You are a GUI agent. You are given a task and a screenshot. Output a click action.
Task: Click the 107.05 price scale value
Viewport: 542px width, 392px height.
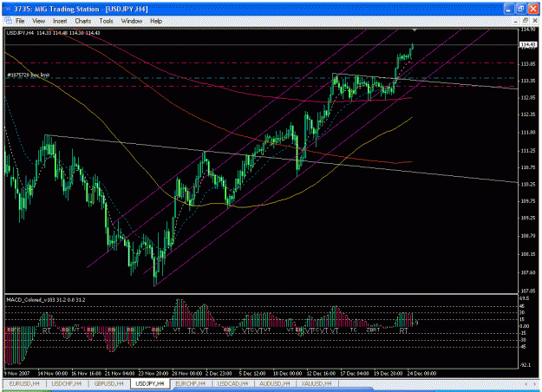point(528,291)
